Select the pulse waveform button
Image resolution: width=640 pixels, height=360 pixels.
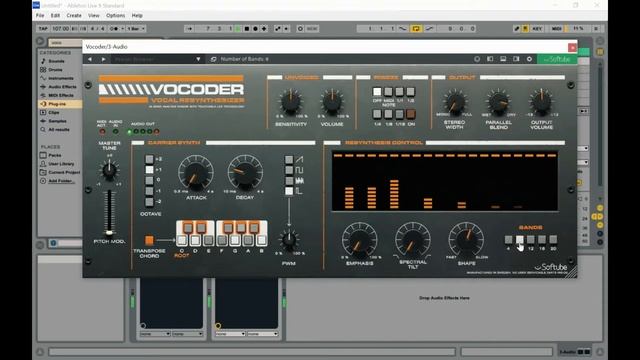tap(289, 191)
